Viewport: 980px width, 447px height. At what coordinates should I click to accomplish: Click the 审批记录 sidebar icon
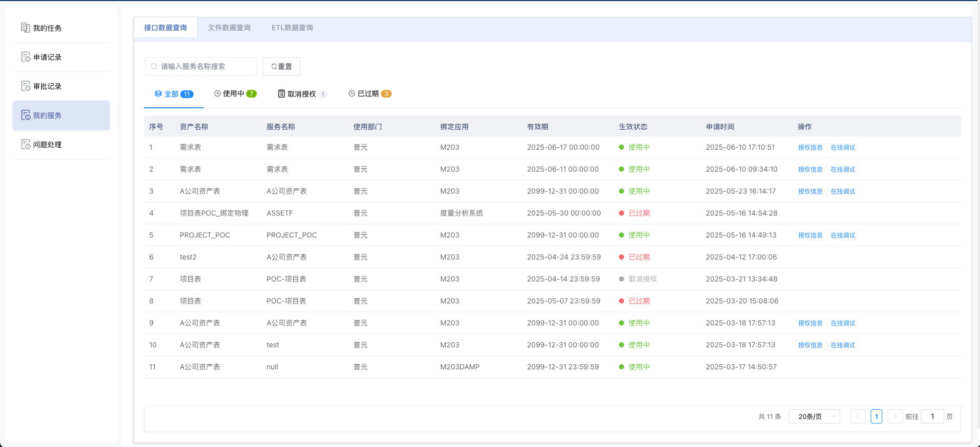(25, 86)
